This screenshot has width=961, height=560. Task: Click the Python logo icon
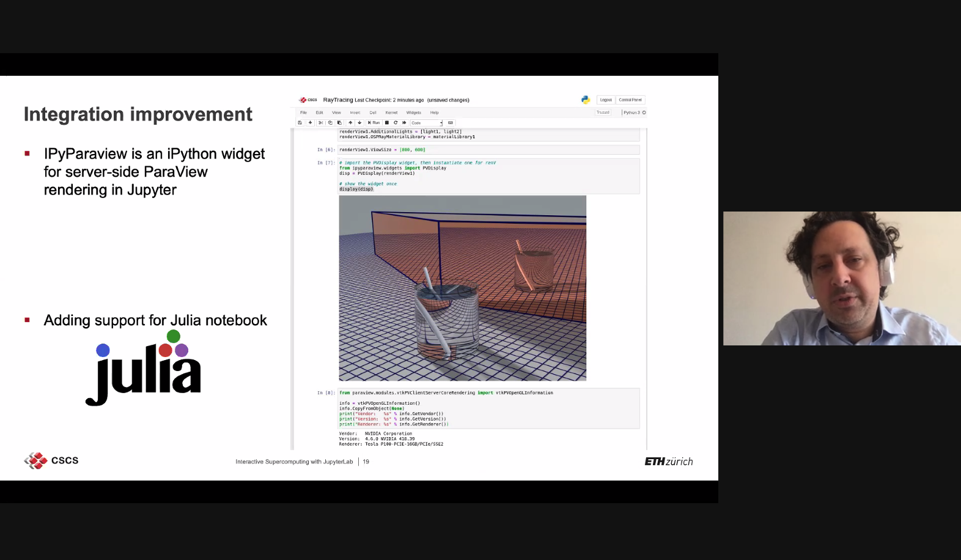(x=586, y=100)
